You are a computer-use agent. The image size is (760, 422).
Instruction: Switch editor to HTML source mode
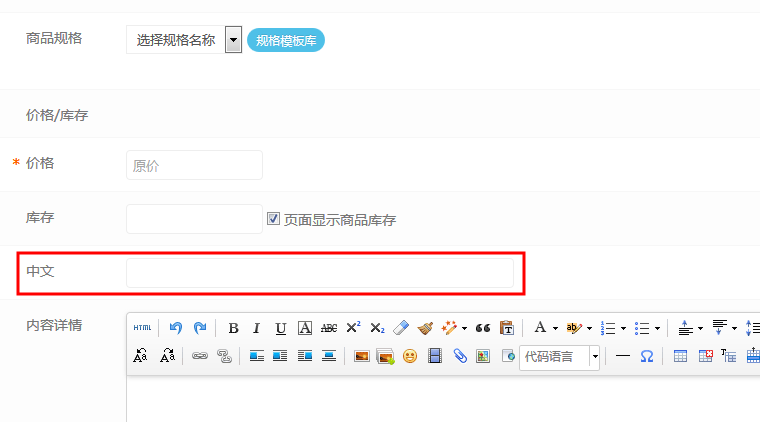pos(143,328)
